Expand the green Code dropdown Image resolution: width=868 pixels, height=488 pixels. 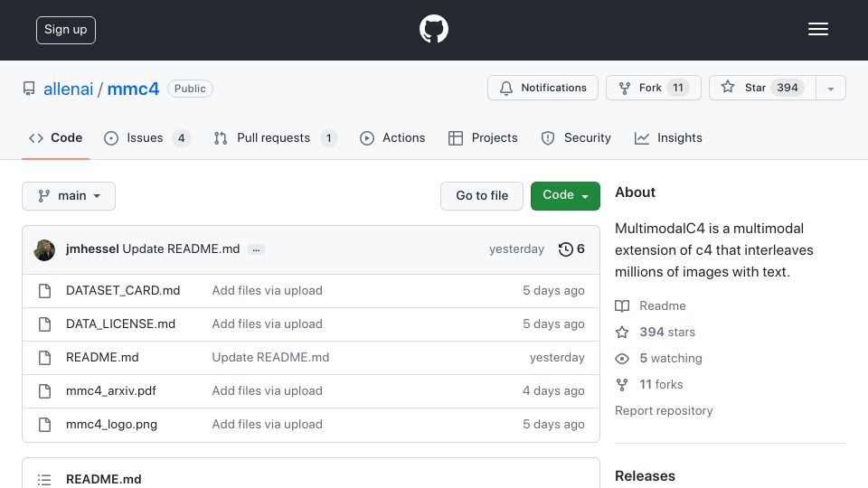pos(565,196)
